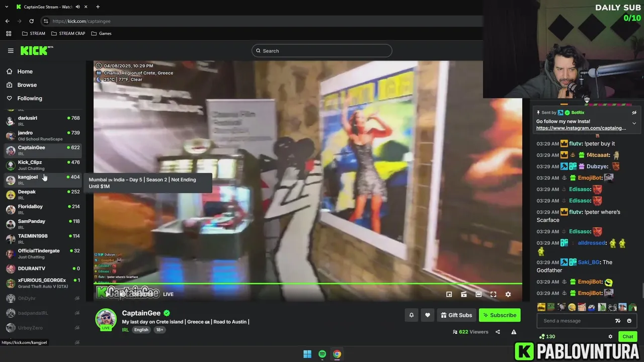This screenshot has height=362, width=644.
Task: Open the Instagram link in pinned message
Action: [581, 128]
